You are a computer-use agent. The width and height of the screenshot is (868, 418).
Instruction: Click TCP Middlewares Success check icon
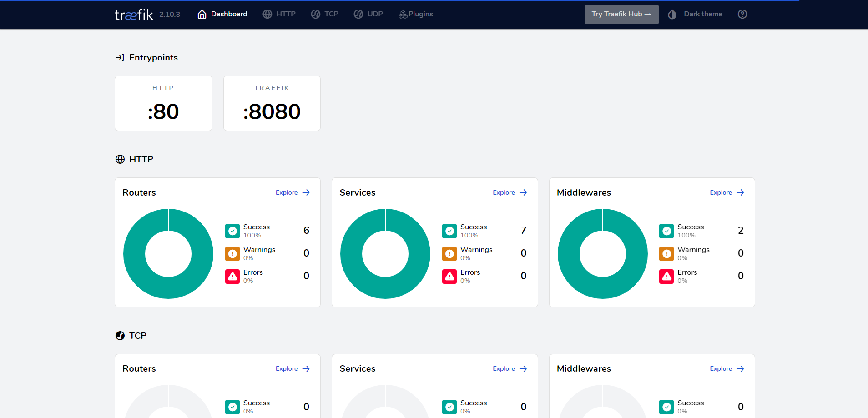(x=666, y=407)
